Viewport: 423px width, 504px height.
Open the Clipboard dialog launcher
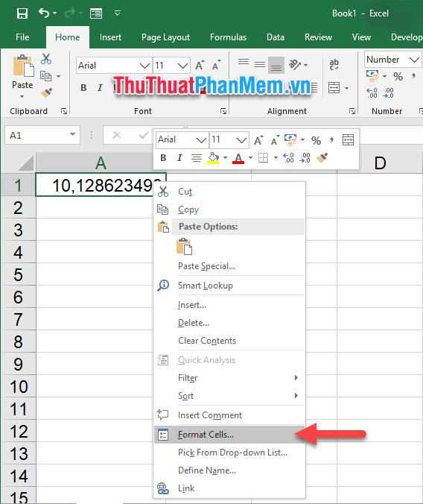[64, 111]
